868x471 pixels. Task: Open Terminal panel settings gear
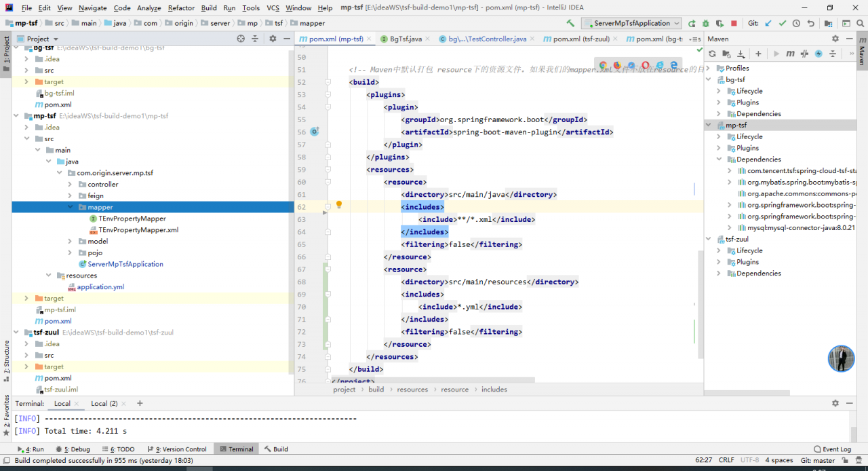pyautogui.click(x=835, y=403)
